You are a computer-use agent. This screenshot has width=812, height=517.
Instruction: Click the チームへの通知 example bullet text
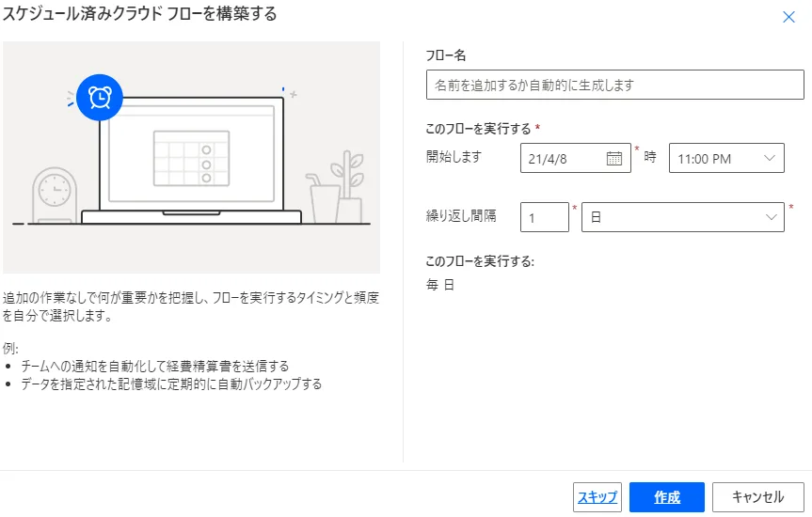154,366
